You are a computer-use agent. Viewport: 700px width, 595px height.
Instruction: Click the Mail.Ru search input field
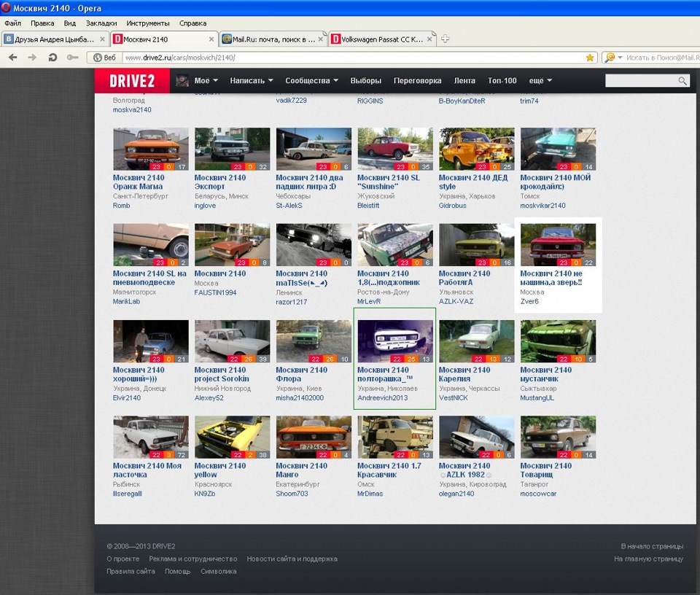tap(663, 58)
